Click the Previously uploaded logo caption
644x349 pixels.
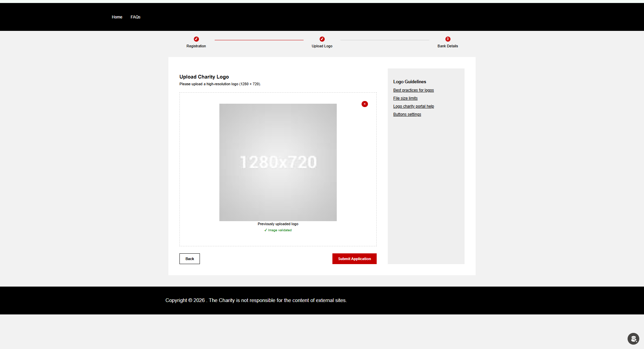pos(278,224)
